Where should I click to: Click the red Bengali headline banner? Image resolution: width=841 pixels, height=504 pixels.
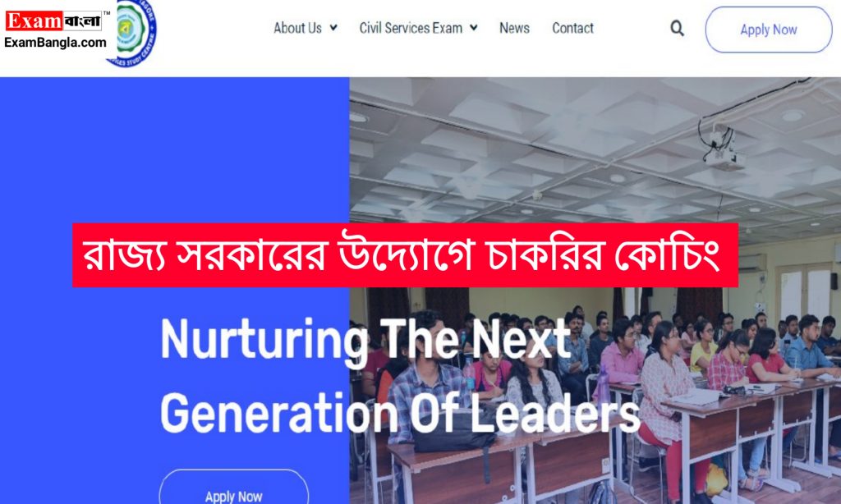tap(405, 255)
